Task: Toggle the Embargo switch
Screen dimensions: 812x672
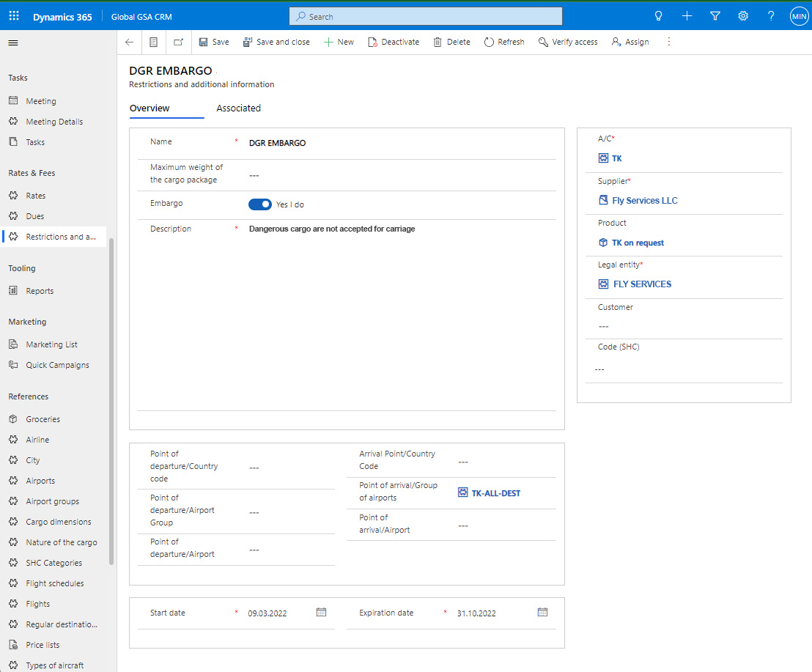Action: point(260,204)
